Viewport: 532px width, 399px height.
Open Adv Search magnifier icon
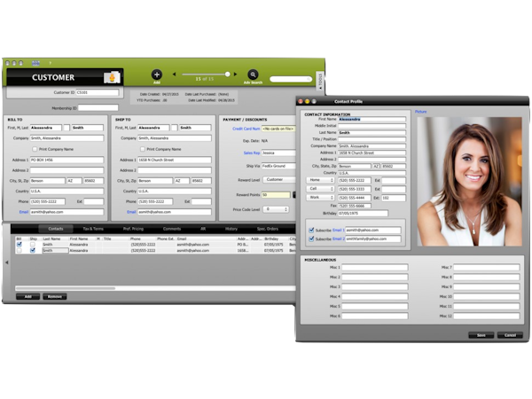tap(253, 74)
